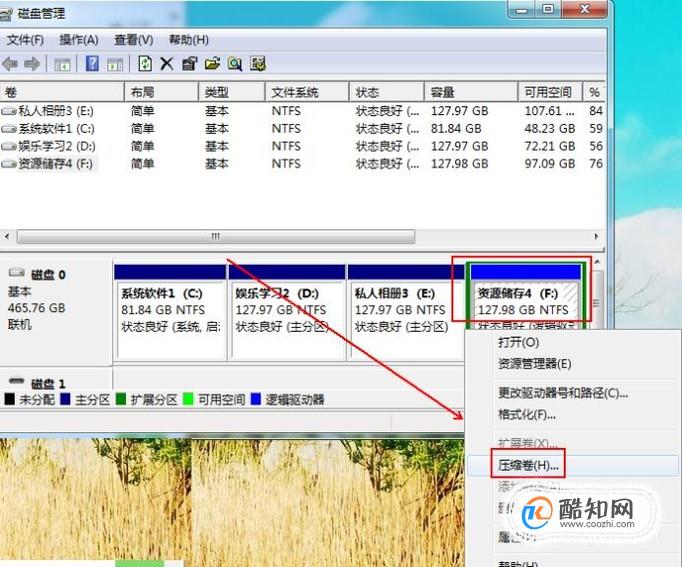The image size is (682, 567).
Task: Click the up arrow of disk pane scrollbar
Action: tap(598, 262)
